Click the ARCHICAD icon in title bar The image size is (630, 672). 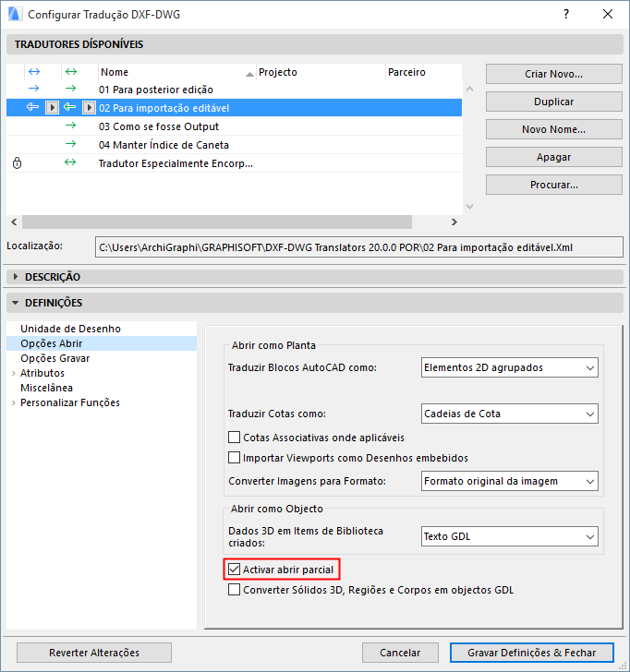(x=15, y=14)
